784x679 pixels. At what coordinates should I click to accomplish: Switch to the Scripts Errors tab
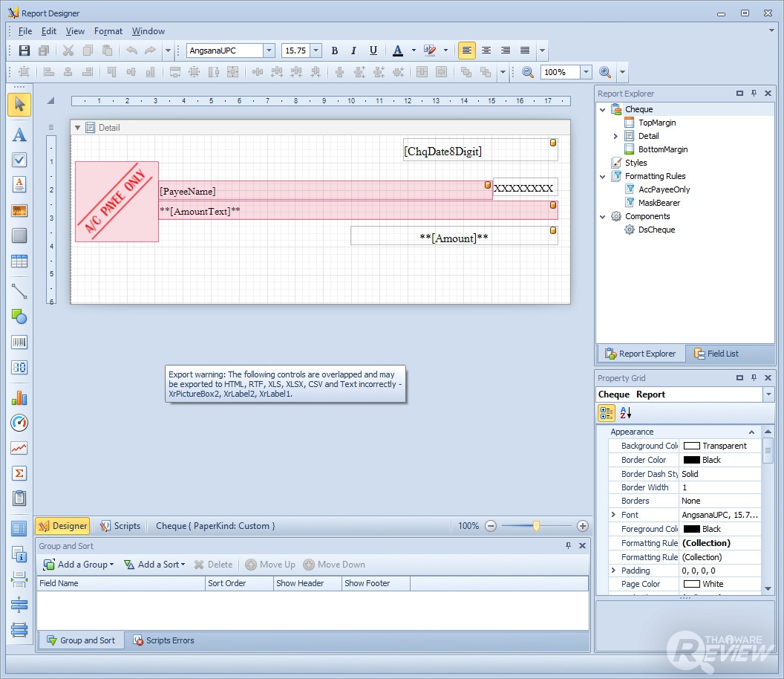(163, 640)
